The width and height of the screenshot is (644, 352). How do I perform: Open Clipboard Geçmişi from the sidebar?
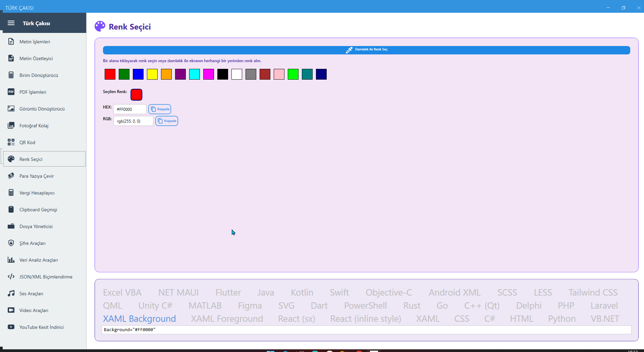[x=38, y=210]
